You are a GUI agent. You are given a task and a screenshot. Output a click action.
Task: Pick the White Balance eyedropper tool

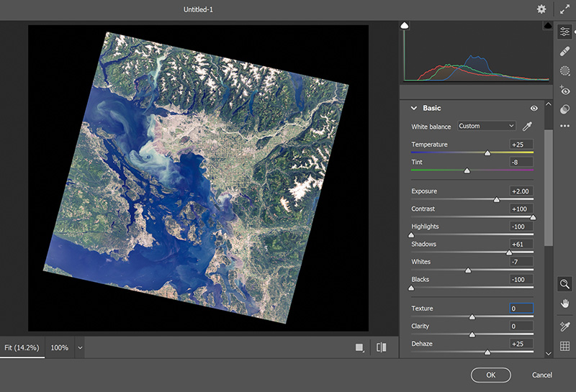(528, 127)
